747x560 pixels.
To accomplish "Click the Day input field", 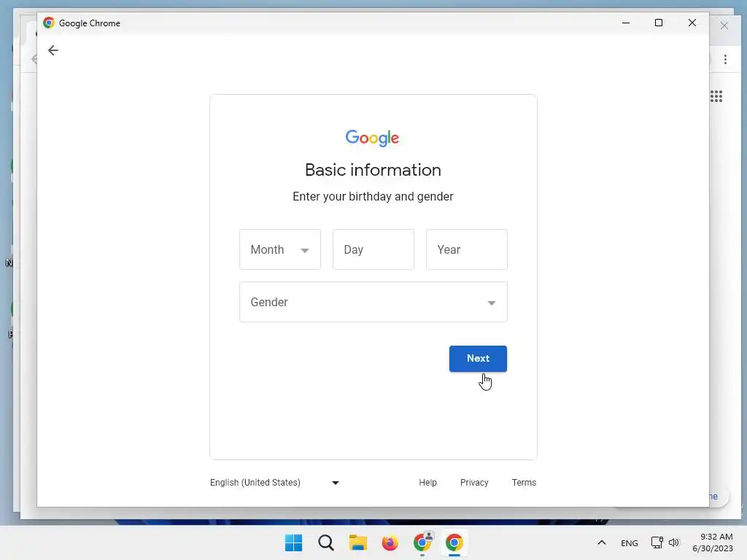I will pyautogui.click(x=373, y=249).
